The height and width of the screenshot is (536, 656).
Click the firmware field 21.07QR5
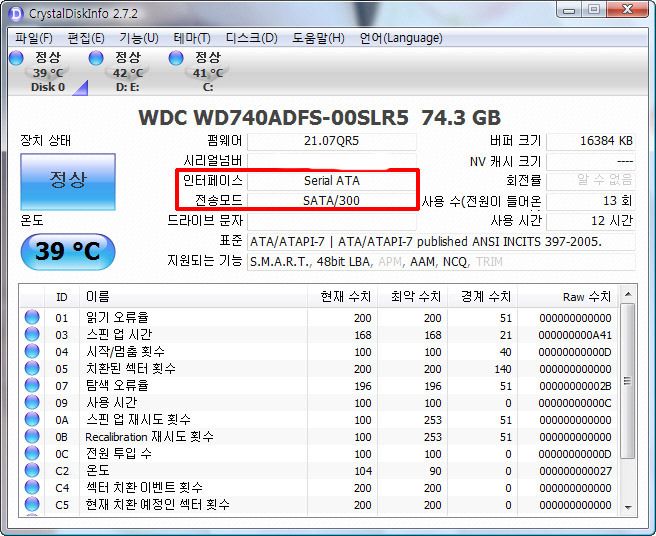click(x=332, y=141)
